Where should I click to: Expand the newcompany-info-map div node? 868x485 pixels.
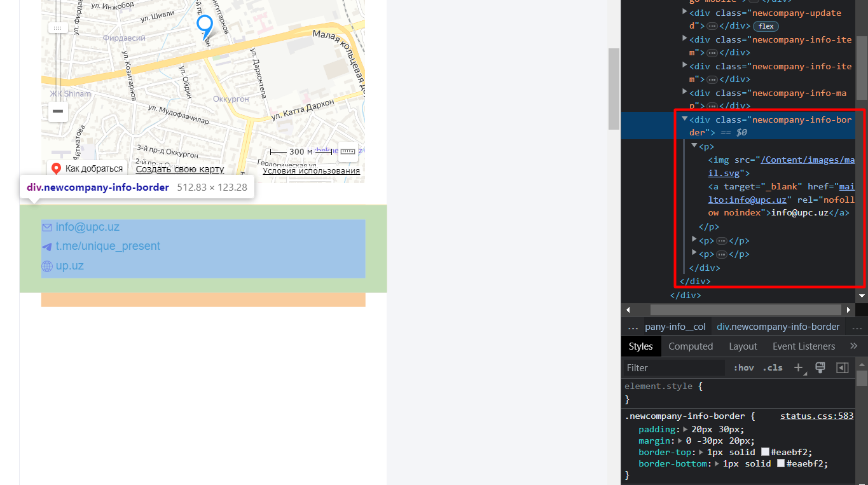coord(684,93)
